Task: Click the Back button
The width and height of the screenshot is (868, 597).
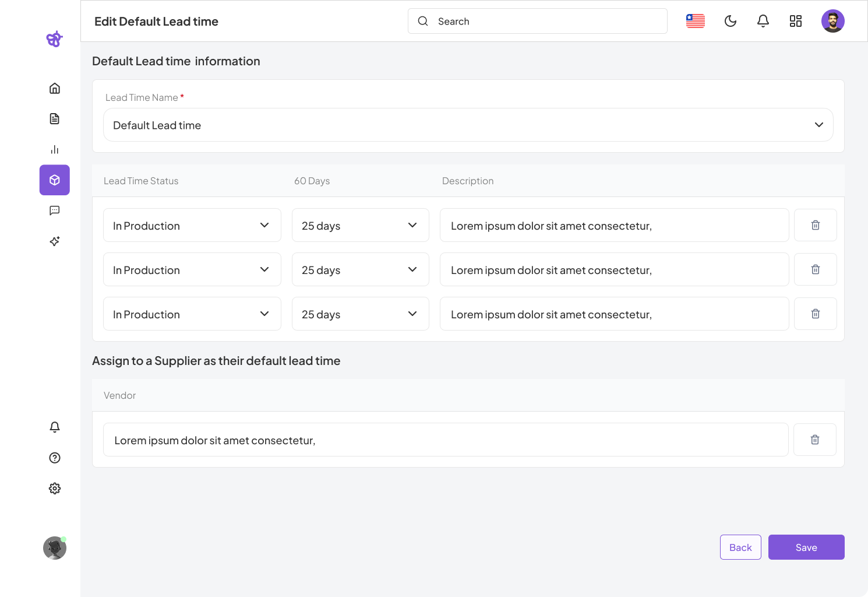Action: (740, 547)
